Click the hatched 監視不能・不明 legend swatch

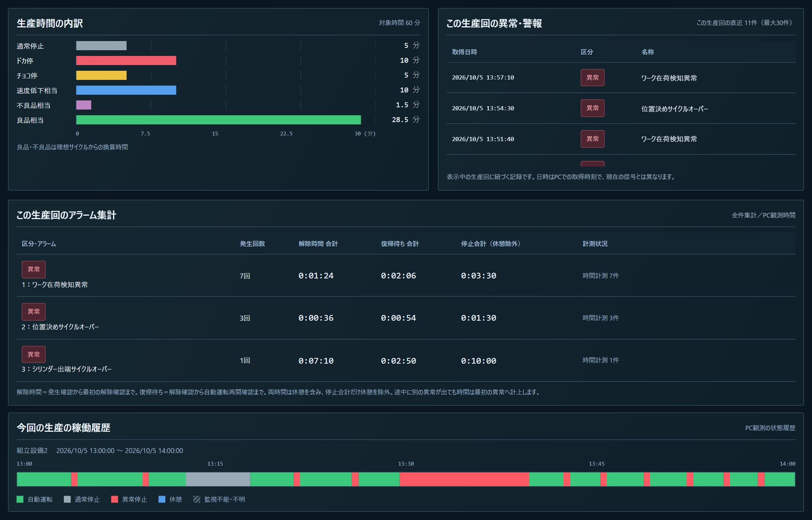[197, 499]
